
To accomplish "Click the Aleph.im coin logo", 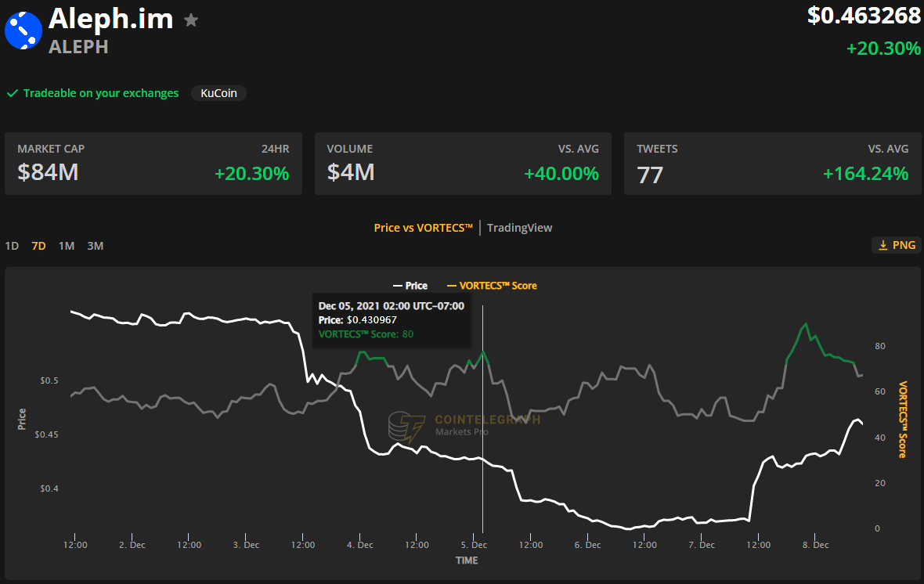I will pos(23,31).
